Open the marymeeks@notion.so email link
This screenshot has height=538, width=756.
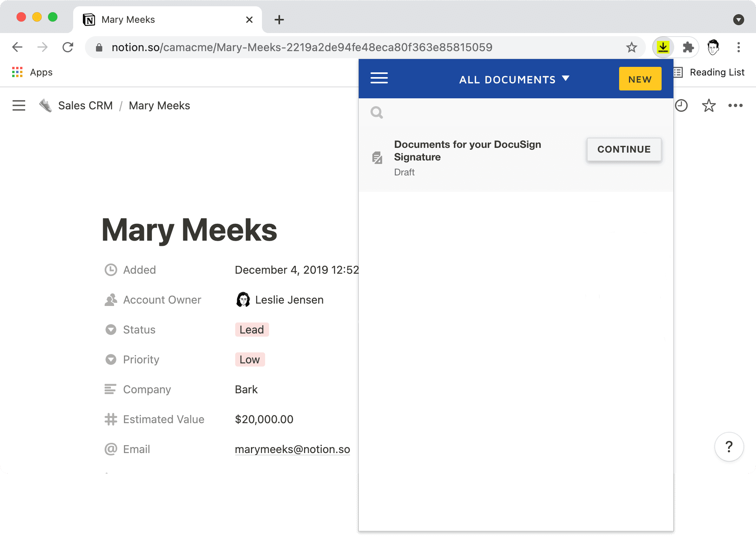click(292, 449)
